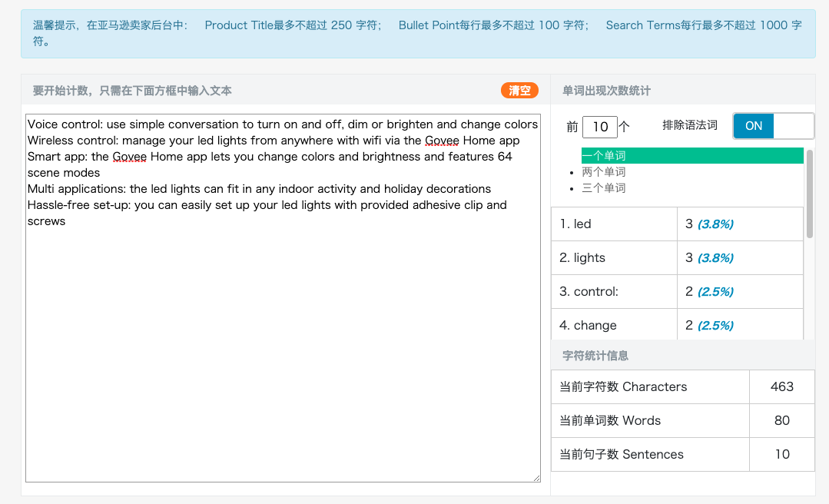Viewport: 829px width, 504px height.
Task: Click the 字符统计信息 panel header
Action: point(595,356)
